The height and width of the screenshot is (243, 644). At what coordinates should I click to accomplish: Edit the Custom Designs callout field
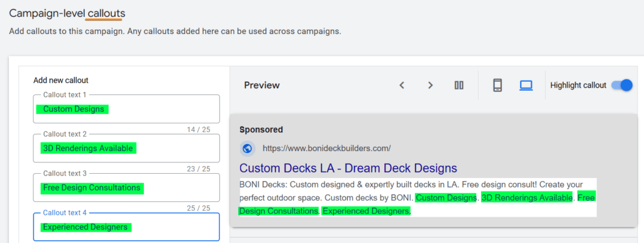click(x=126, y=109)
